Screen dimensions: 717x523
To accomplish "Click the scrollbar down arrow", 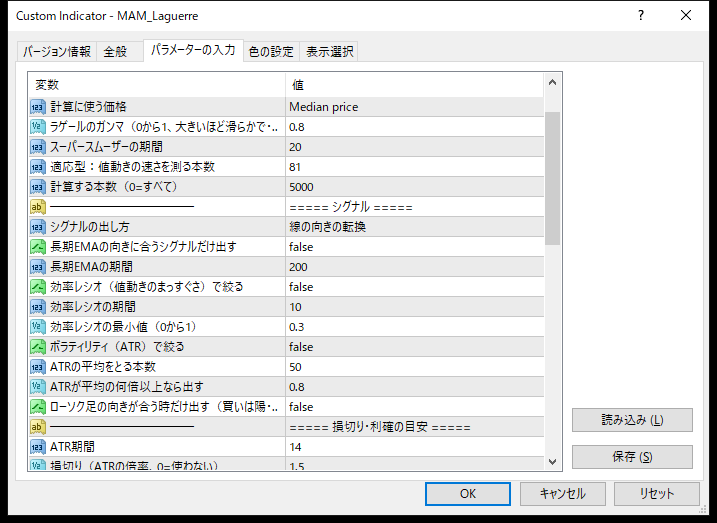I will coord(552,461).
